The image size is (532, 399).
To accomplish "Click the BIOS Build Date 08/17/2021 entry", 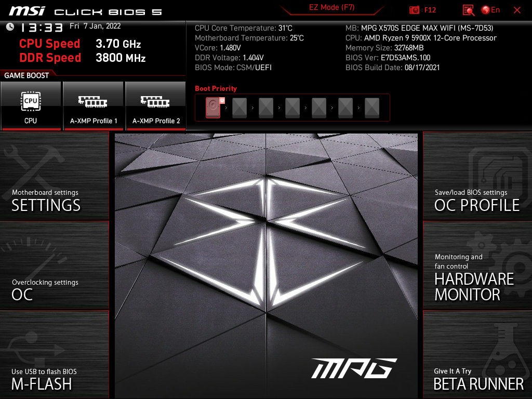I will [x=393, y=68].
